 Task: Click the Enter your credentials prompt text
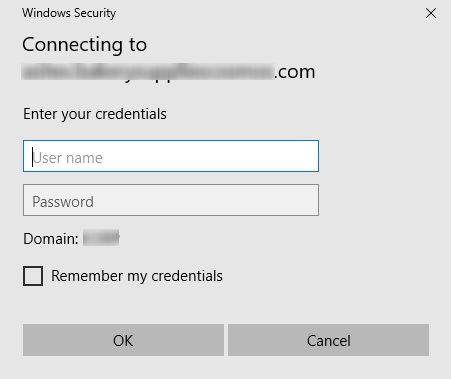(95, 114)
